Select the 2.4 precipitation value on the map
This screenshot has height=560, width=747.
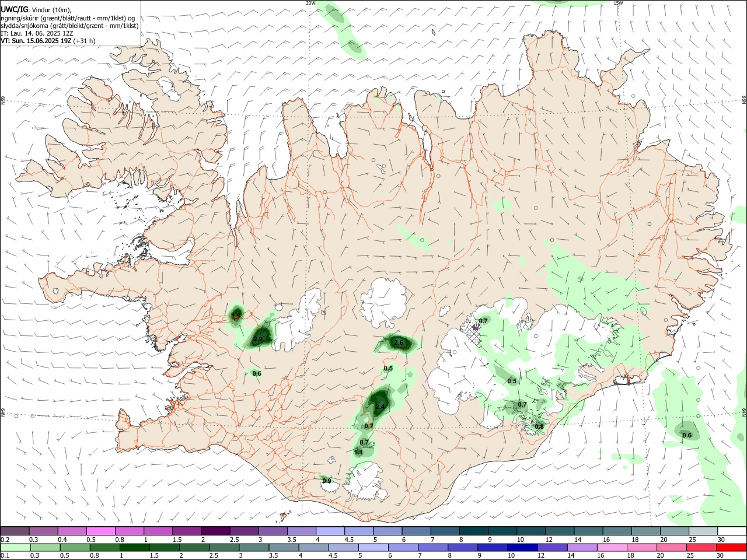tap(380, 407)
